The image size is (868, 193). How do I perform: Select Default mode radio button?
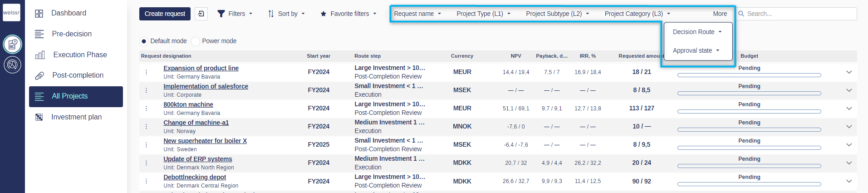[x=144, y=41]
